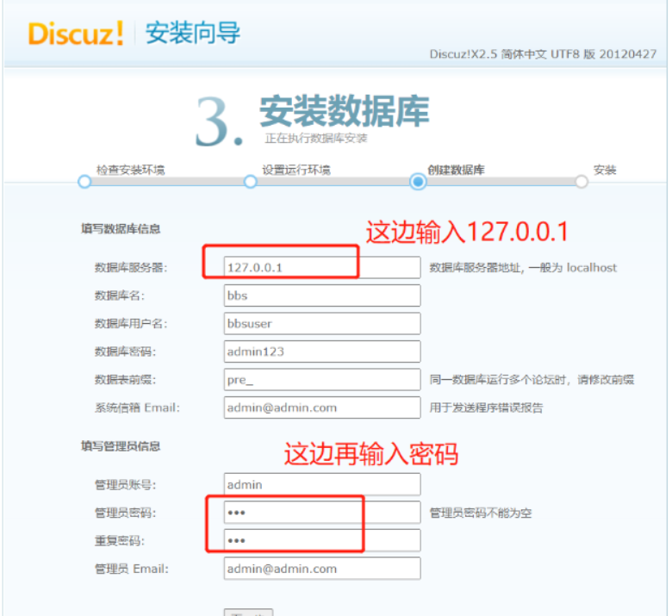Viewport: 672px width, 616px height.
Task: Click the 数据表前缀 label
Action: 125,380
